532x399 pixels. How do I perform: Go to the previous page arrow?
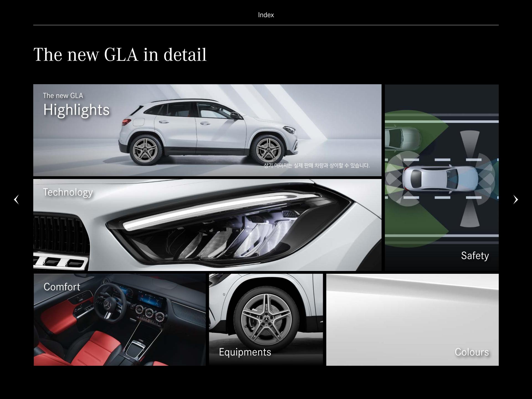point(16,199)
